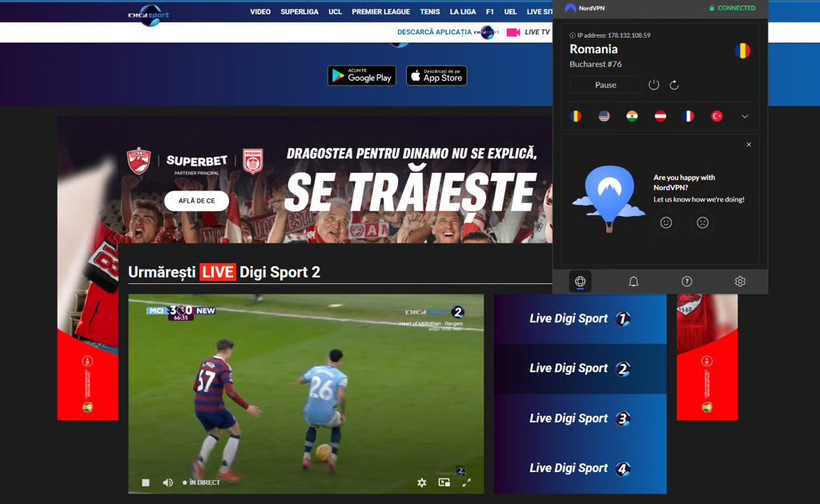The width and height of the screenshot is (820, 504).
Task: Click the ÎN DIRECT live indicator
Action: pos(201,482)
